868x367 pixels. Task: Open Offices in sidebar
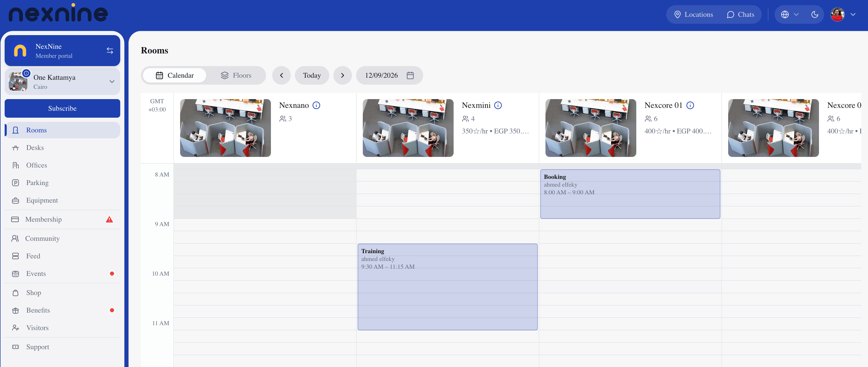tap(62, 165)
